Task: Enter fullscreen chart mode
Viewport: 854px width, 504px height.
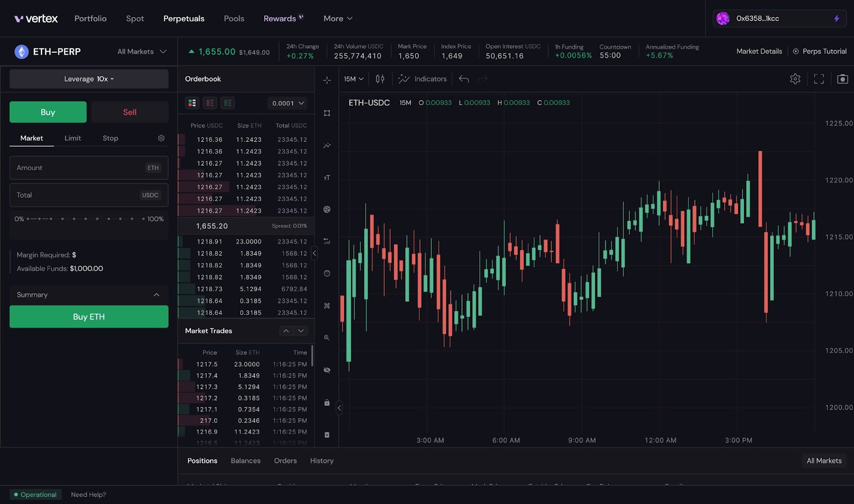Action: [819, 79]
